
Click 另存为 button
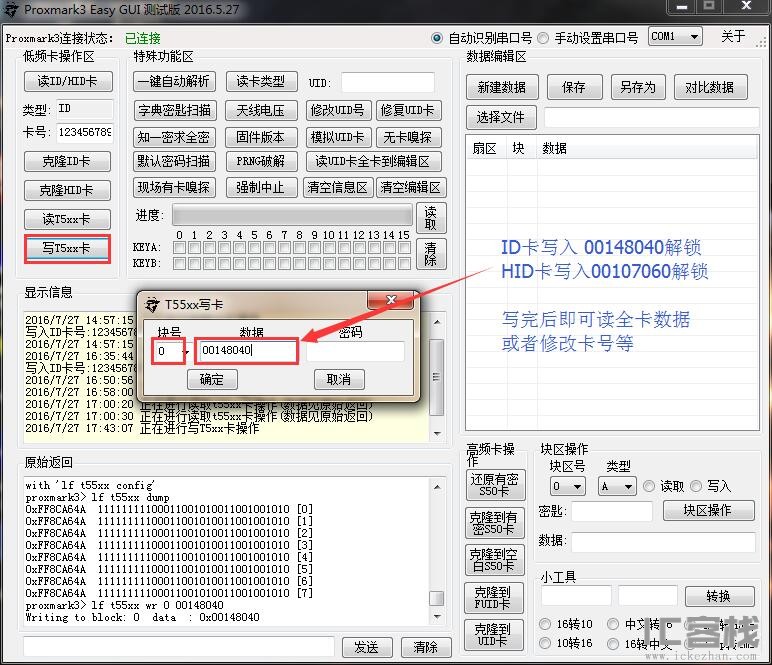pyautogui.click(x=638, y=87)
